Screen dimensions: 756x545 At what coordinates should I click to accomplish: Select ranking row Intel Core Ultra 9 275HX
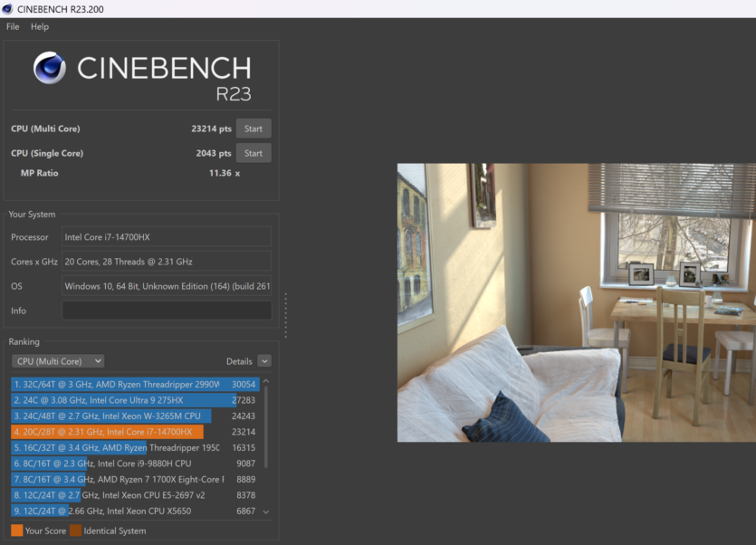(135, 400)
